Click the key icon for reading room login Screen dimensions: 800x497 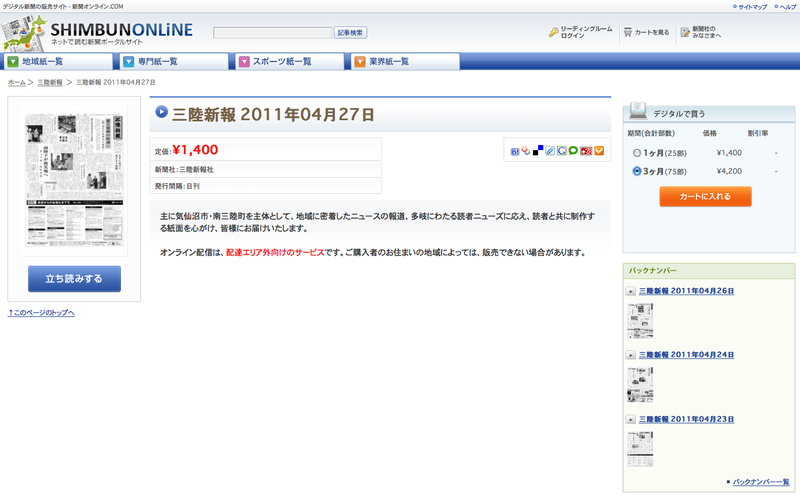click(x=554, y=32)
